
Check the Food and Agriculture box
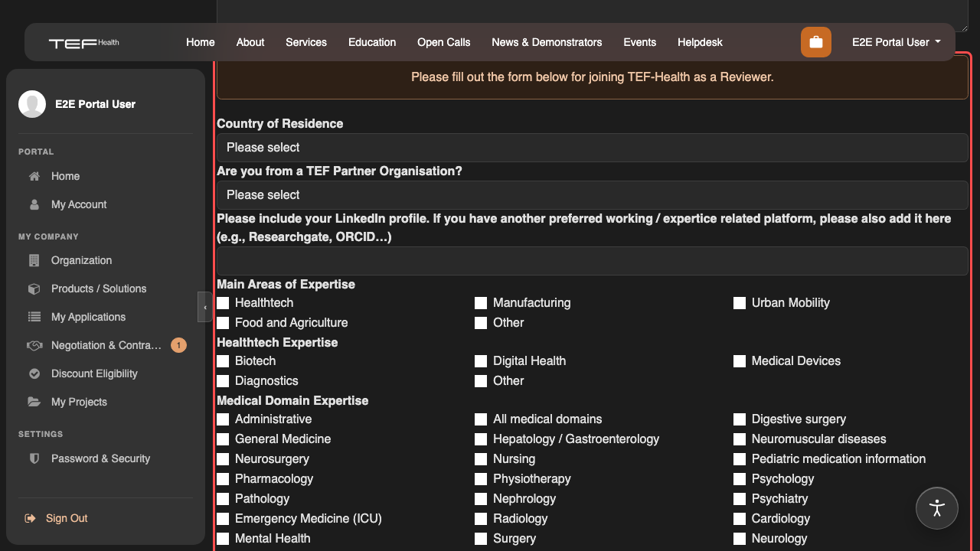click(x=223, y=323)
